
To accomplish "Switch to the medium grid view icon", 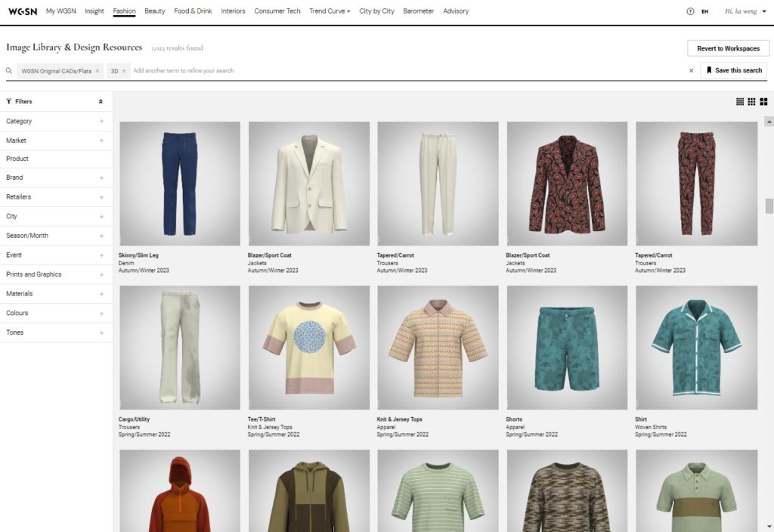I will [x=751, y=102].
